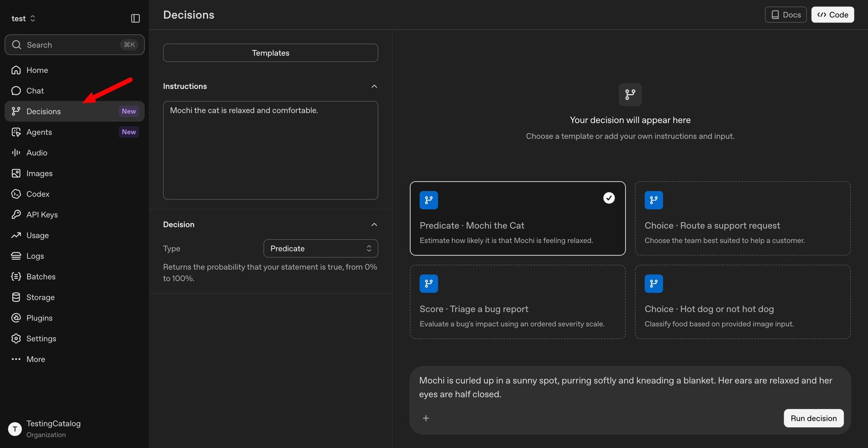
Task: Open the Batches sidebar item
Action: [x=75, y=277]
